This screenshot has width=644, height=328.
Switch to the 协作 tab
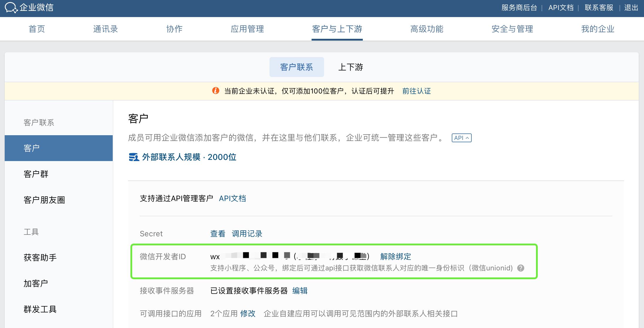coord(174,29)
